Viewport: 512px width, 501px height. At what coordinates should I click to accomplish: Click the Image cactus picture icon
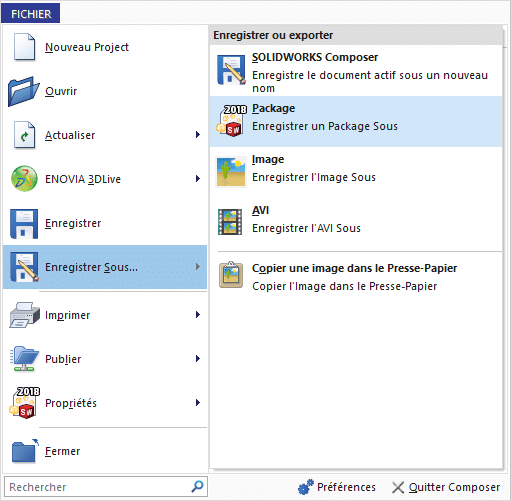[x=230, y=172]
